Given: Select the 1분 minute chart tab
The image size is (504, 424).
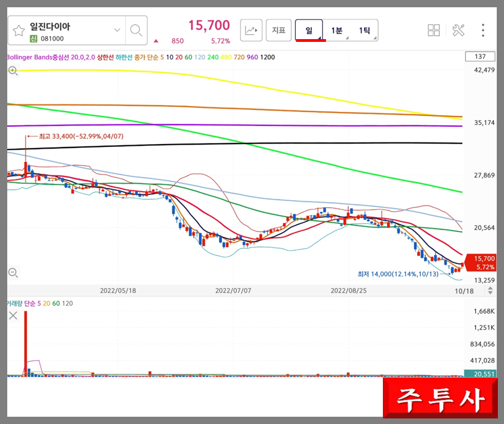Looking at the screenshot, I should [x=337, y=31].
